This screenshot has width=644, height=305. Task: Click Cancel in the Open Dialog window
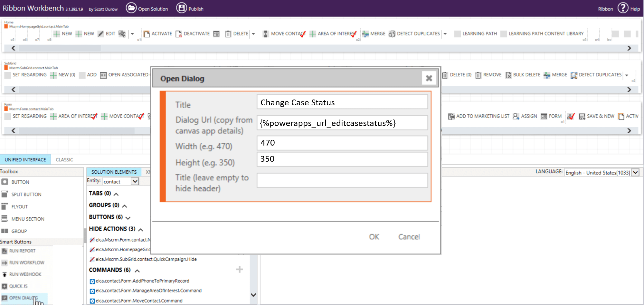(x=409, y=237)
